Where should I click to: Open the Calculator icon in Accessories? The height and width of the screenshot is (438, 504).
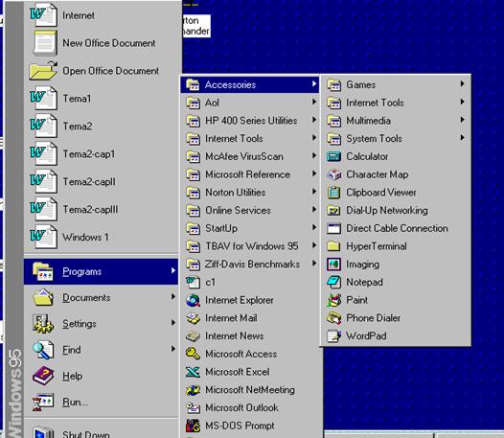333,156
